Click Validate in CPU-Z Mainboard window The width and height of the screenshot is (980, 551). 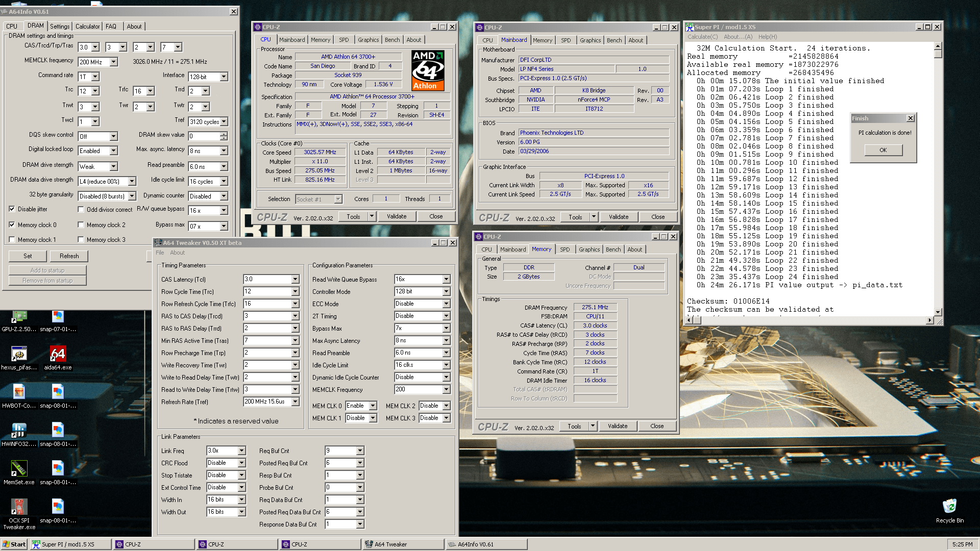[x=619, y=217]
